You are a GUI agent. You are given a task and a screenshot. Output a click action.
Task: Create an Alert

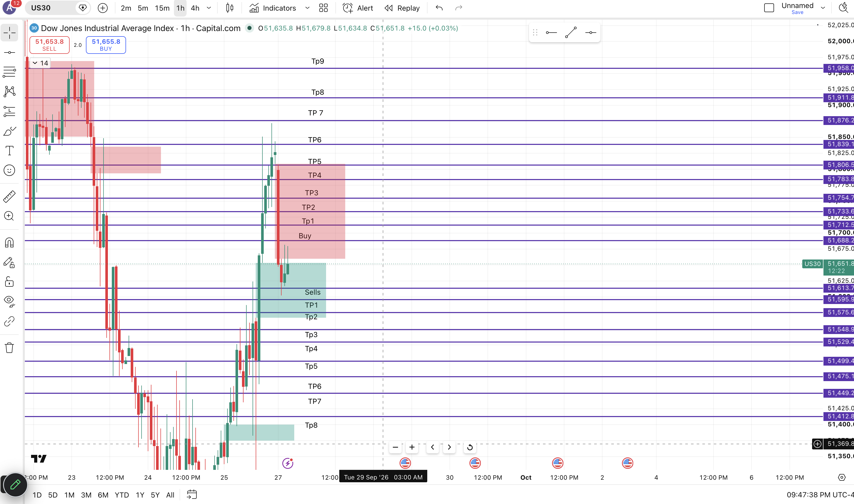tap(358, 8)
